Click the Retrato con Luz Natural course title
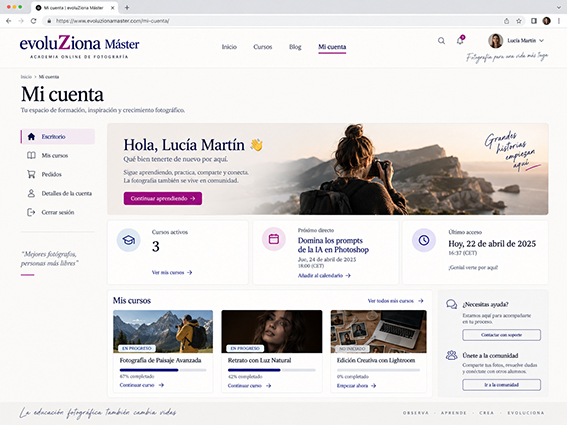The height and width of the screenshot is (425, 567). [259, 360]
